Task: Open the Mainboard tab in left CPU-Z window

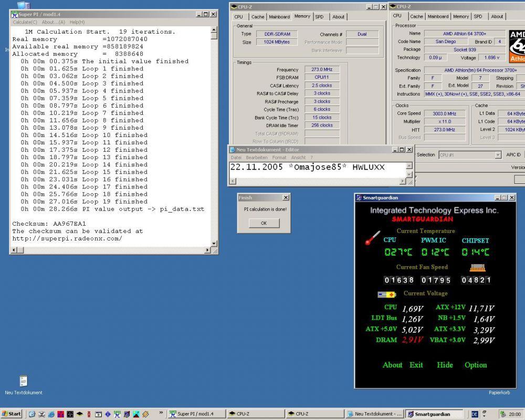Action: 279,17
